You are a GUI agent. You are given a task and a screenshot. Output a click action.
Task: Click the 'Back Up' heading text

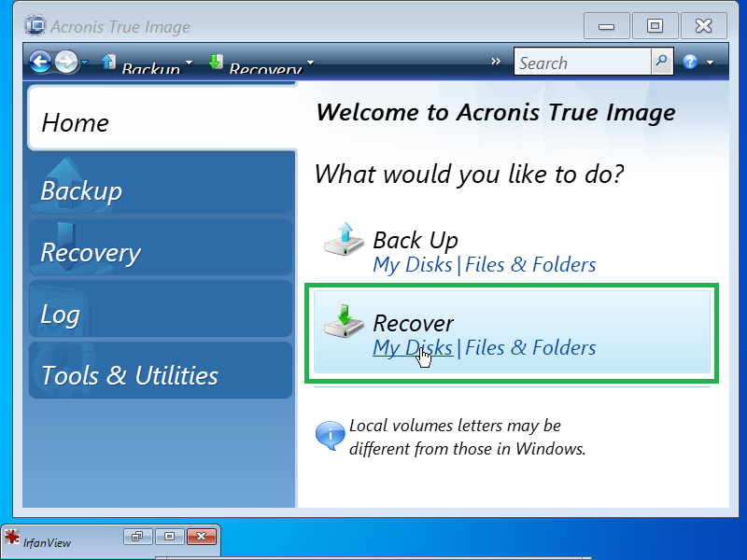point(416,241)
